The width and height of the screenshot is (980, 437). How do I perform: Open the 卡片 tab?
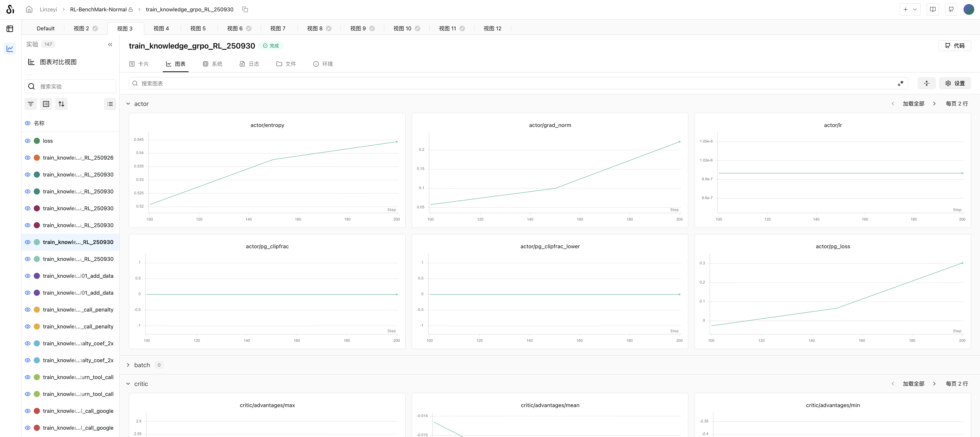139,64
